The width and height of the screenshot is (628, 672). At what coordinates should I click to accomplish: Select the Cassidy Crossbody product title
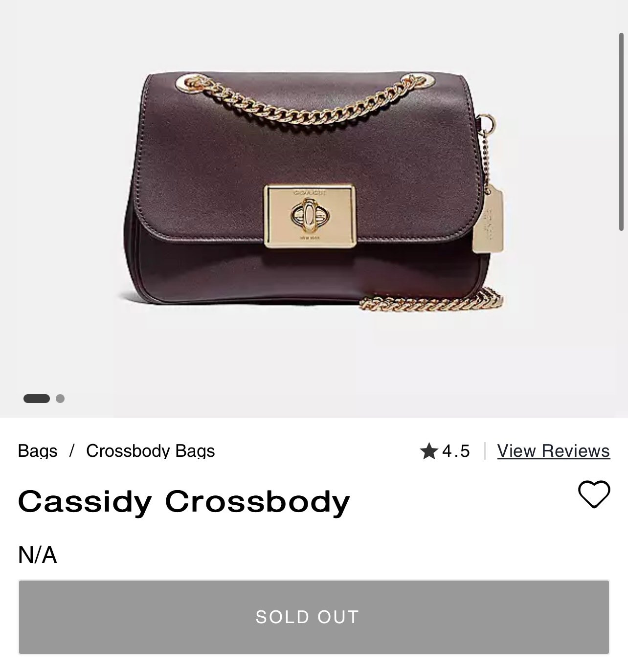[x=184, y=502]
